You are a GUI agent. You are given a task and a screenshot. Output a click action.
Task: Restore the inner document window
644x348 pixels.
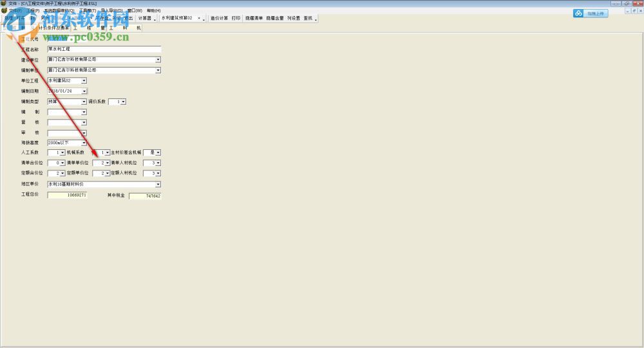(x=634, y=11)
